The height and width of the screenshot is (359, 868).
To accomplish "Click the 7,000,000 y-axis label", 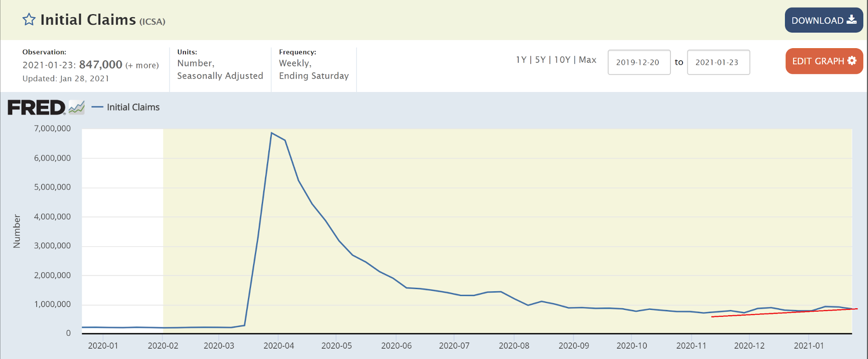I will click(x=52, y=128).
